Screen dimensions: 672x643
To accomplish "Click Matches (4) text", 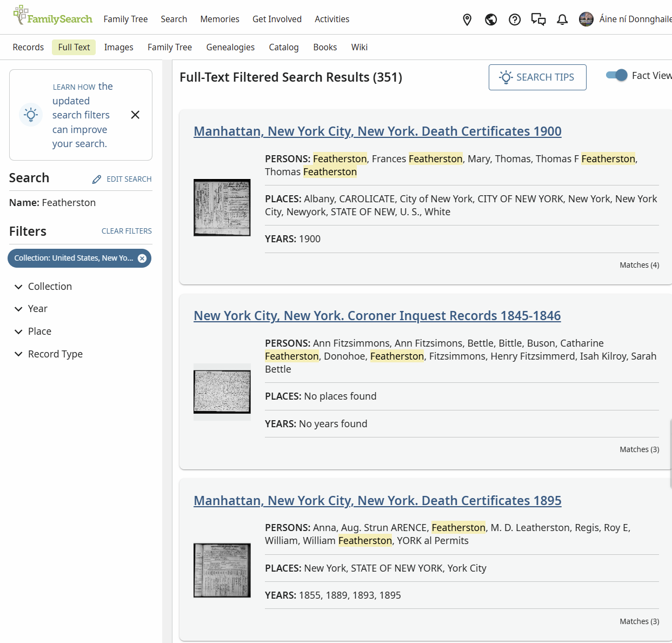I will tap(640, 265).
